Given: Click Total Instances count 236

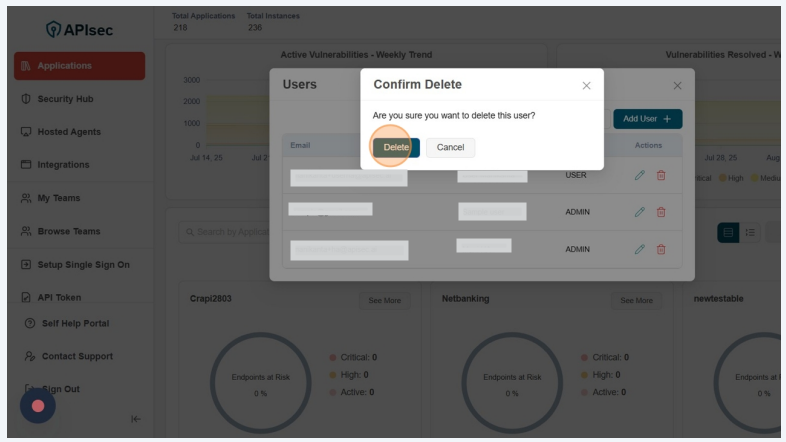Looking at the screenshot, I should pyautogui.click(x=255, y=28).
